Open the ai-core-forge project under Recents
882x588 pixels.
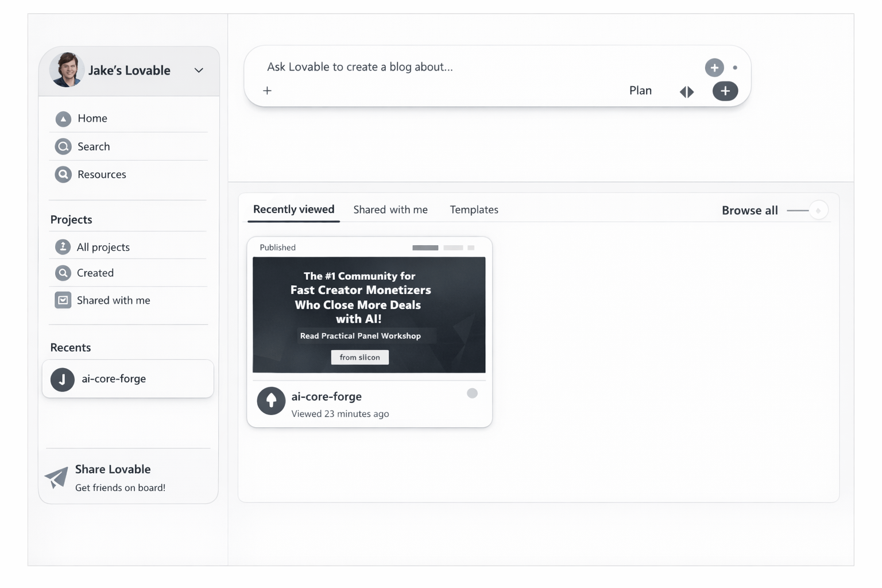tap(114, 378)
